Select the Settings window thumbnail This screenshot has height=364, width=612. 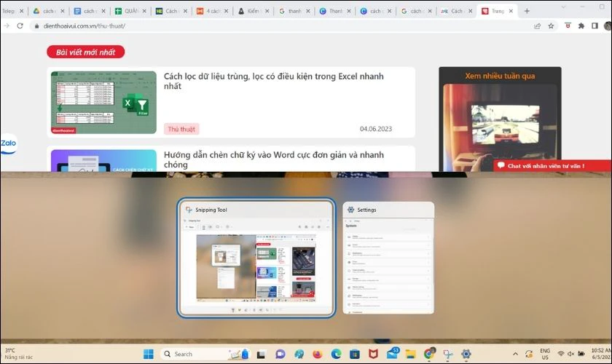click(x=388, y=258)
